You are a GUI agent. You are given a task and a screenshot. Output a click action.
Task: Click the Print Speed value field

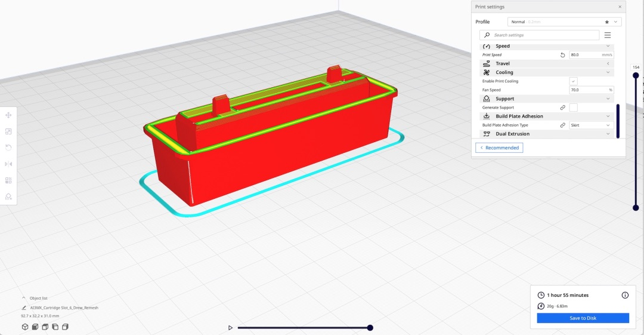[592, 55]
